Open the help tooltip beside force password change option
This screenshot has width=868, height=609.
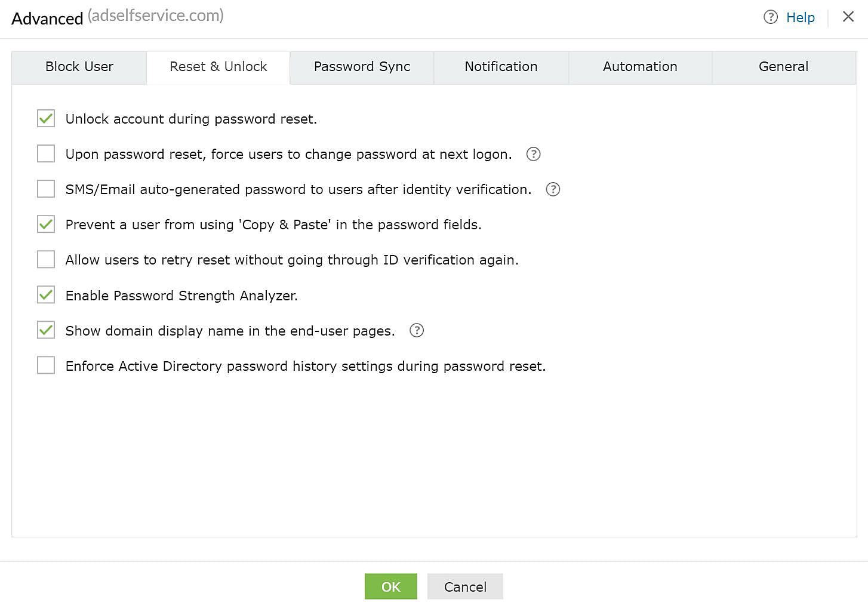pos(533,154)
